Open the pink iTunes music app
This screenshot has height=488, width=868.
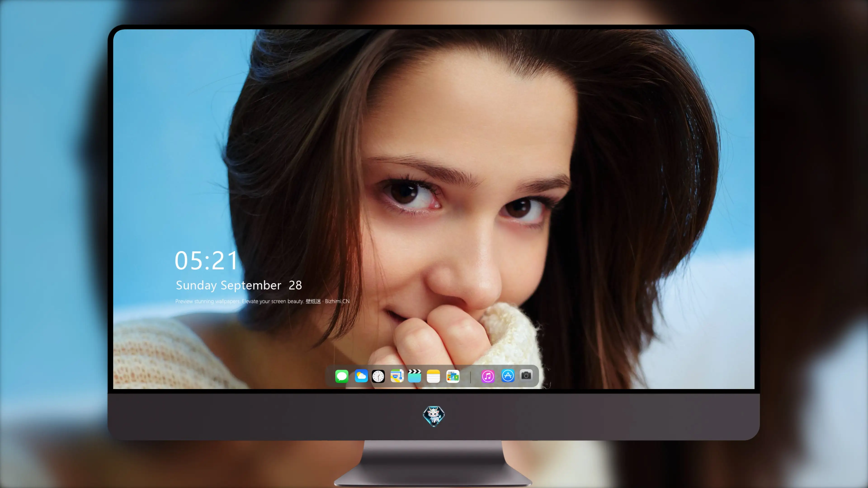488,376
